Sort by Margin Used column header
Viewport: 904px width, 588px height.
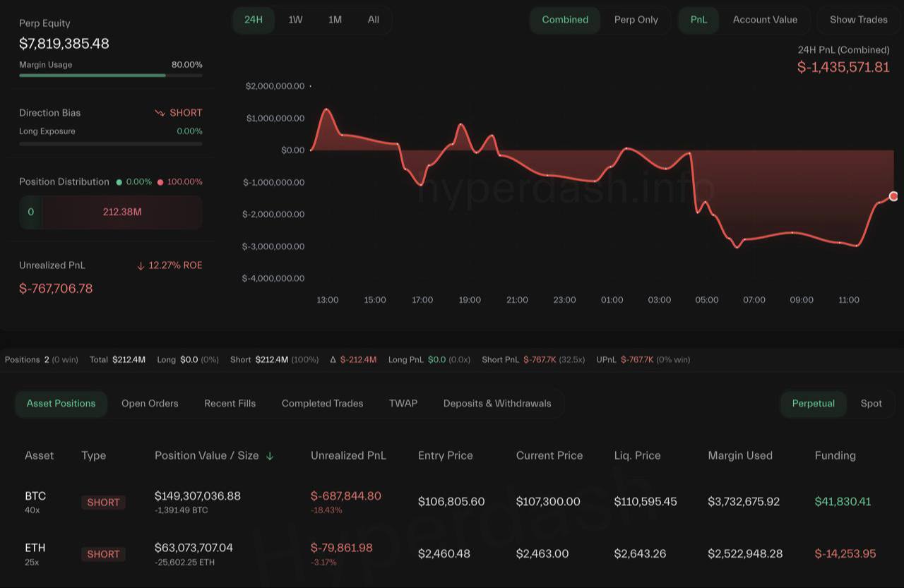(x=740, y=456)
